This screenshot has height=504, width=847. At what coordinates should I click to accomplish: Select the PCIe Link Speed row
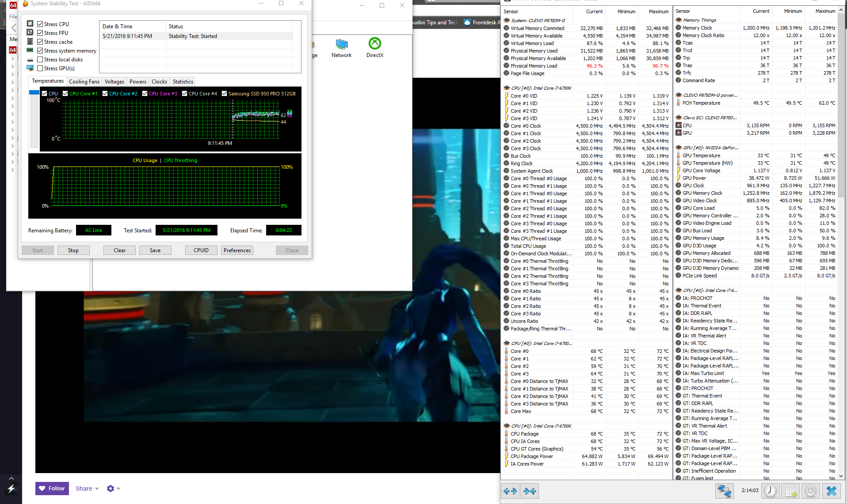pos(755,276)
